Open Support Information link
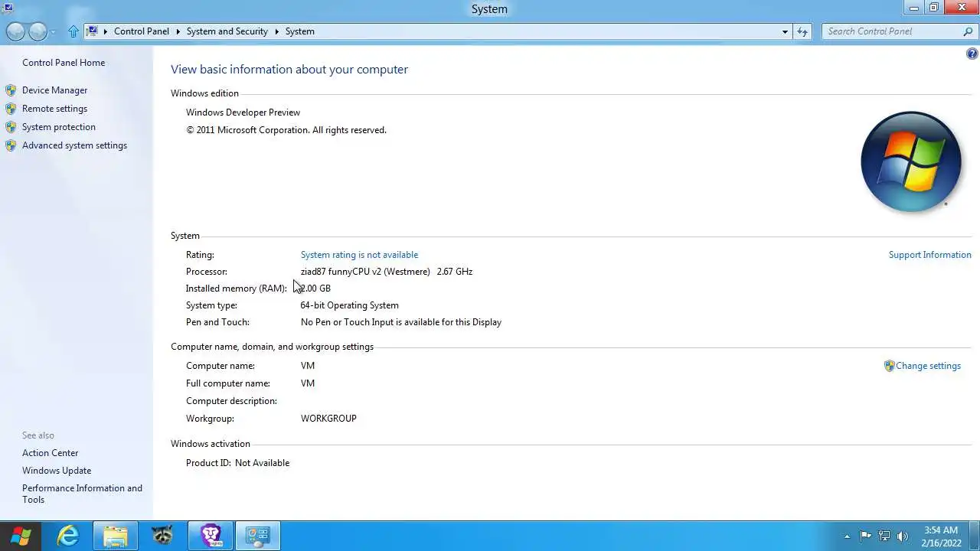Image resolution: width=980 pixels, height=551 pixels. [x=929, y=255]
